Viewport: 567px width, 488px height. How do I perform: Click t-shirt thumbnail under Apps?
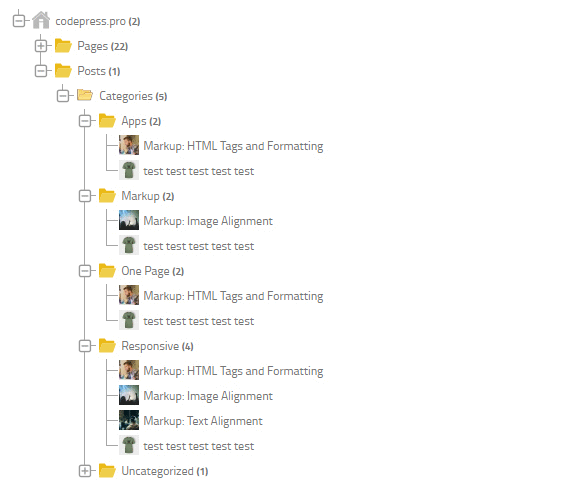(x=129, y=171)
